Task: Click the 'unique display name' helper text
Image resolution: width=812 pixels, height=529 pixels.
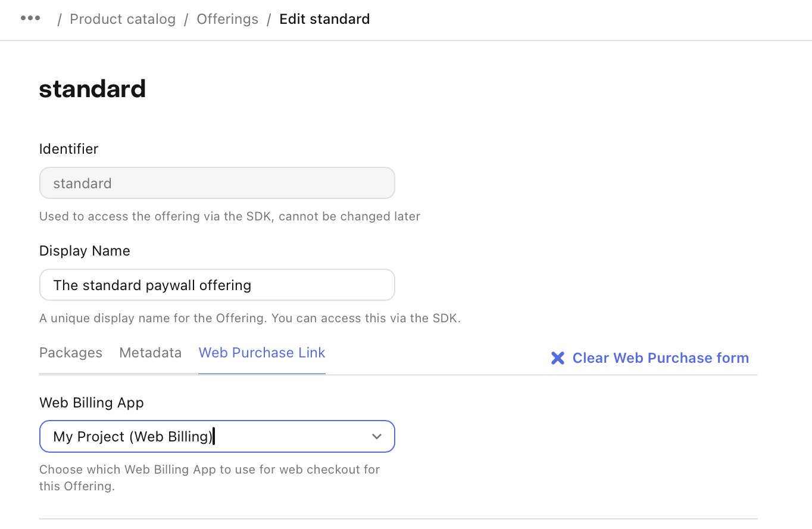Action: click(x=250, y=318)
